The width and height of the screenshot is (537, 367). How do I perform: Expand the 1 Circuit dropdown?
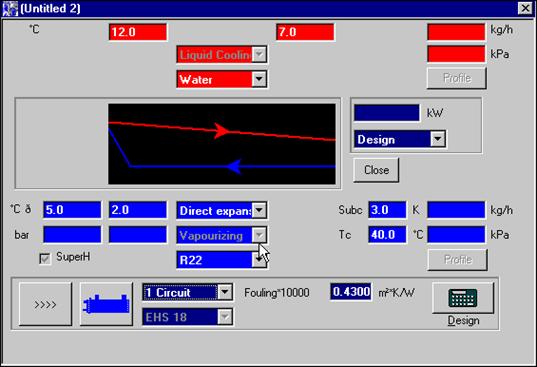click(x=225, y=292)
